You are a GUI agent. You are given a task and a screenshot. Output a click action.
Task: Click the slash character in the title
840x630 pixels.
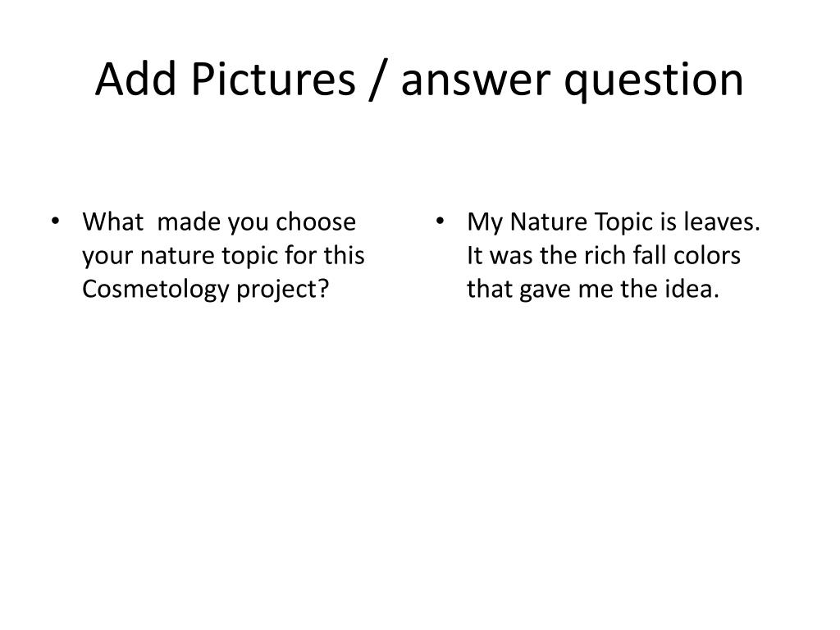[378, 80]
